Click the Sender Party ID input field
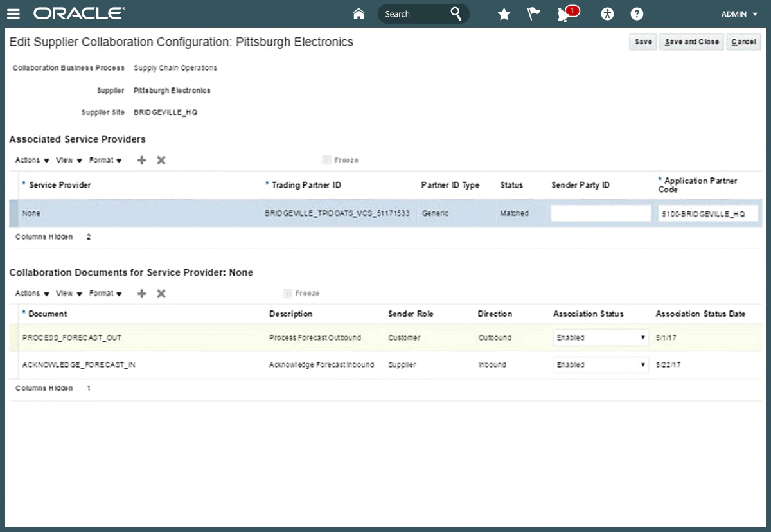771x532 pixels. click(x=601, y=214)
